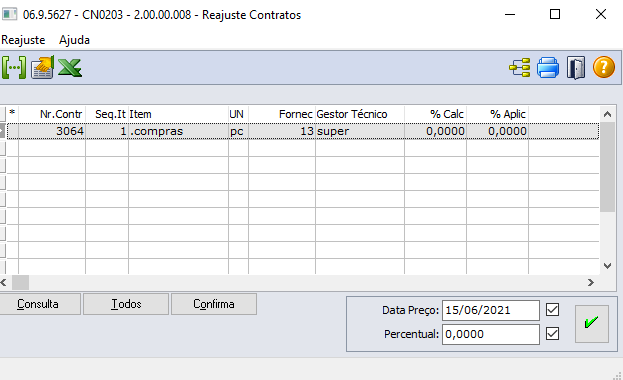This screenshot has height=380, width=623.
Task: Click the exit door icon
Action: tap(576, 68)
